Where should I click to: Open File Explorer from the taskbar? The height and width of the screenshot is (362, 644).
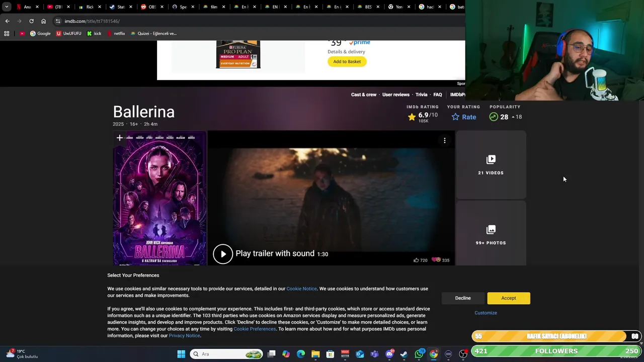pyautogui.click(x=315, y=354)
